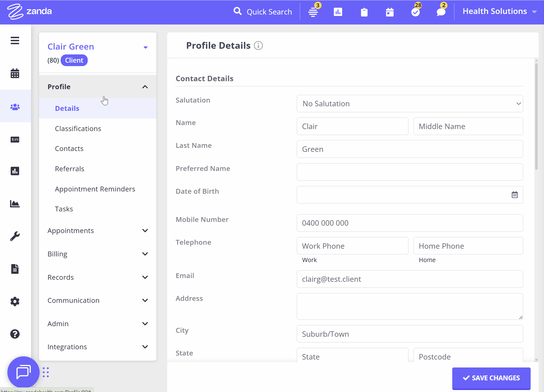
Task: Open the analytics bar-chart icon in top bar
Action: [x=338, y=12]
